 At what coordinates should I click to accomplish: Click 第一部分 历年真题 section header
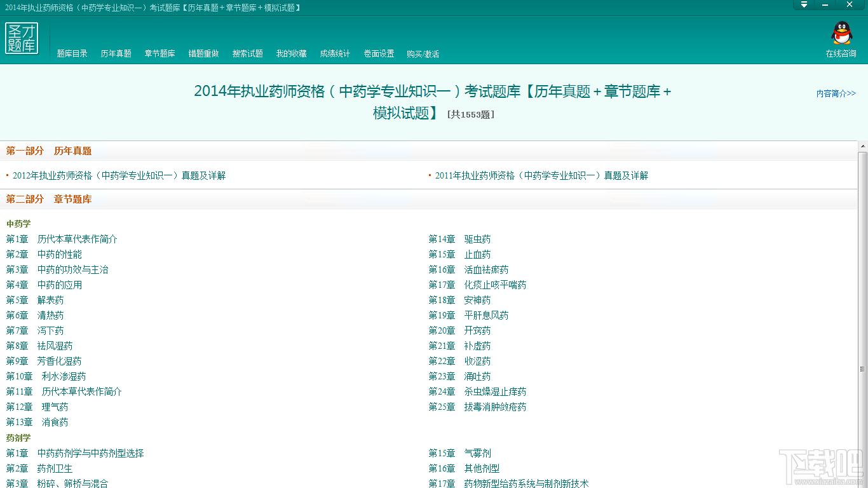49,151
